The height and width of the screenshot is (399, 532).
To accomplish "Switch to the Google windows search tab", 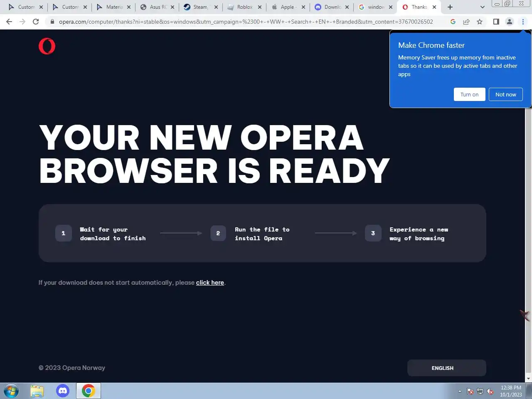I will click(x=376, y=7).
